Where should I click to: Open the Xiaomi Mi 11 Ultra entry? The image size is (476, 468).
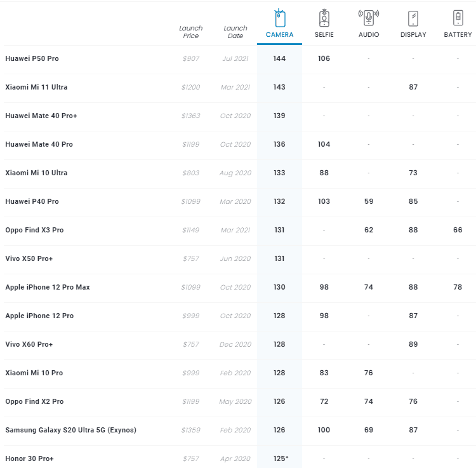36,87
